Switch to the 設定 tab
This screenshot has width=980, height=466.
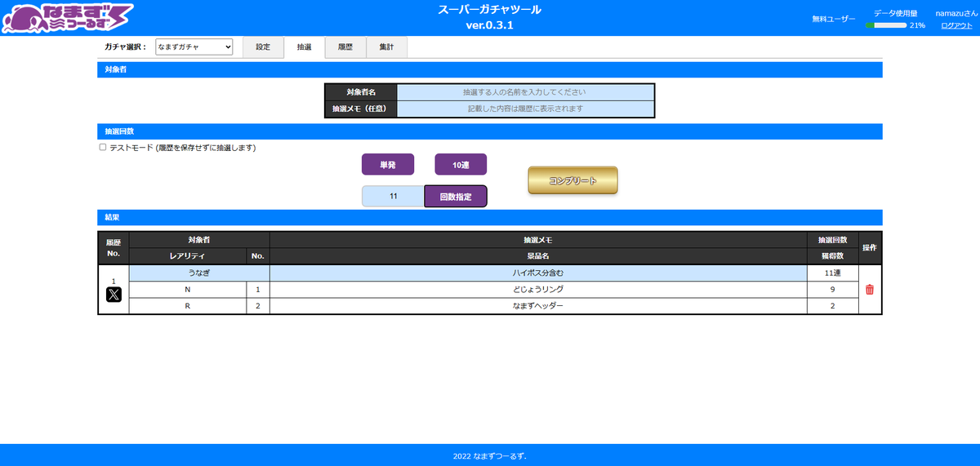[263, 47]
